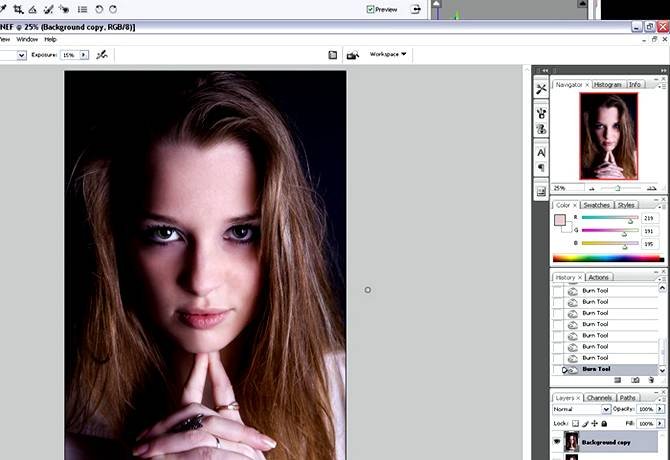The image size is (670, 460).
Task: Switch to the Channels tab
Action: point(600,397)
